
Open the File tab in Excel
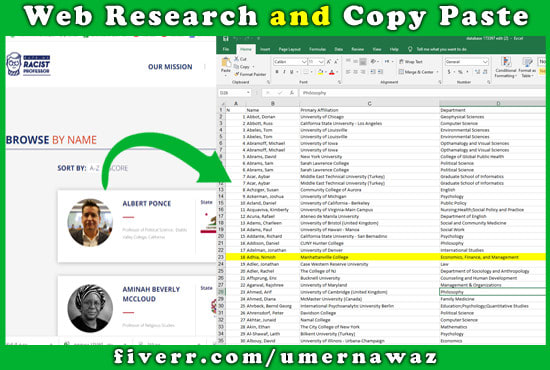pyautogui.click(x=226, y=49)
